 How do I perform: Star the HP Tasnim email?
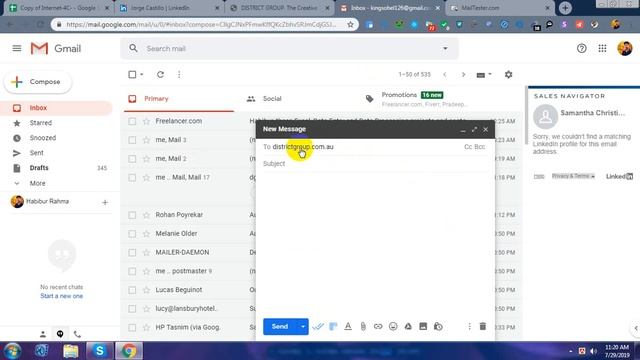click(146, 327)
